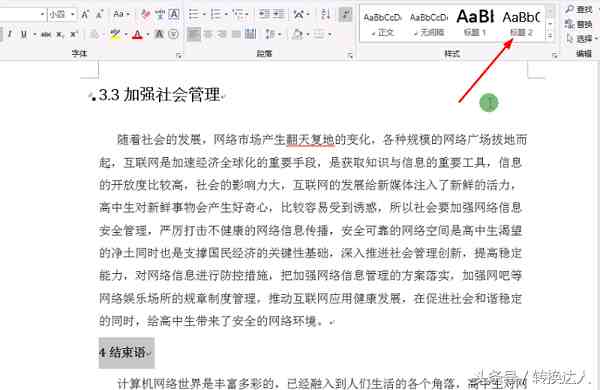Click the Phonetic Guide icon
The width and height of the screenshot is (600, 390).
160,15
